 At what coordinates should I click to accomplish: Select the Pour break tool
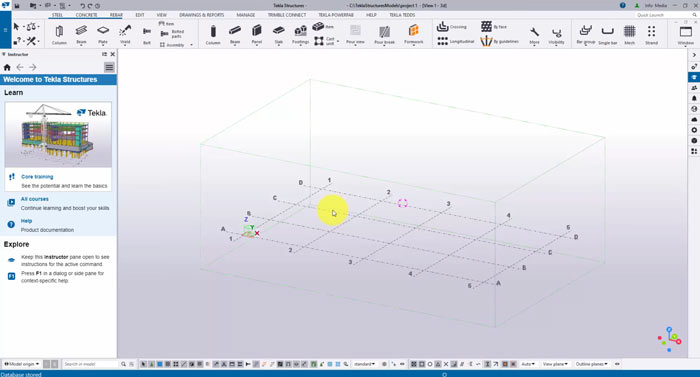384,34
